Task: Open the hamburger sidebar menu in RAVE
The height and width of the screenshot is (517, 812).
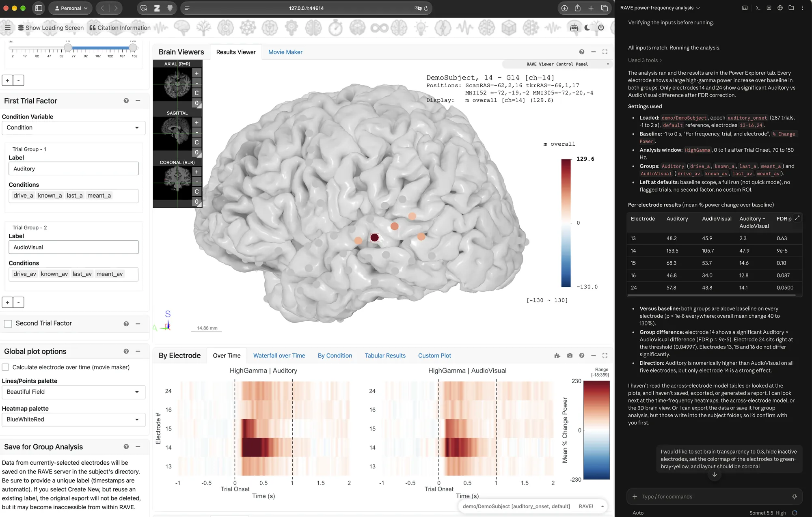Action: click(x=8, y=28)
